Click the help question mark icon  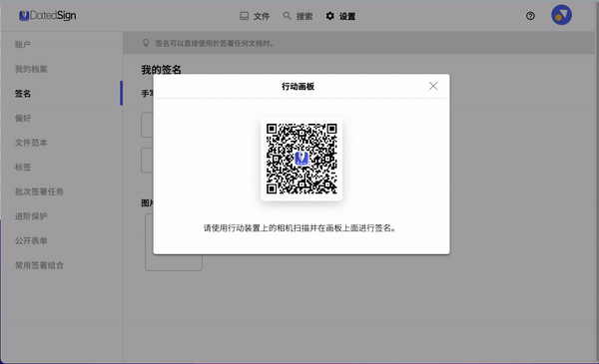point(530,16)
